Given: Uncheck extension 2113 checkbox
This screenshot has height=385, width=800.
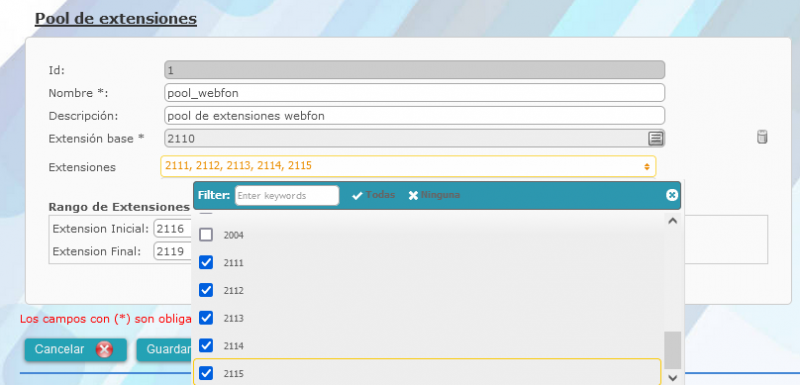Looking at the screenshot, I should (206, 318).
